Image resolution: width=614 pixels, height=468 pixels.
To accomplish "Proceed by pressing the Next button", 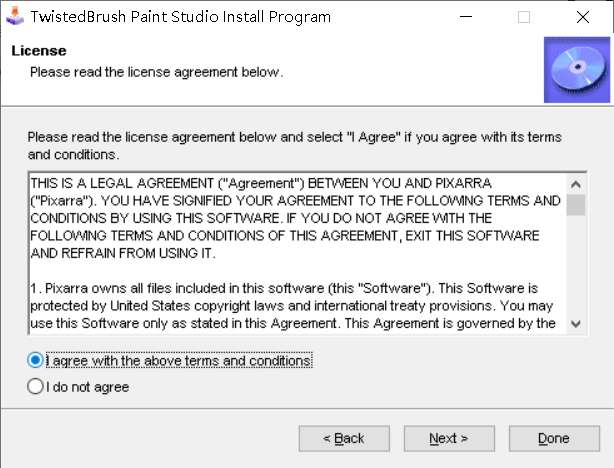I will [x=448, y=438].
